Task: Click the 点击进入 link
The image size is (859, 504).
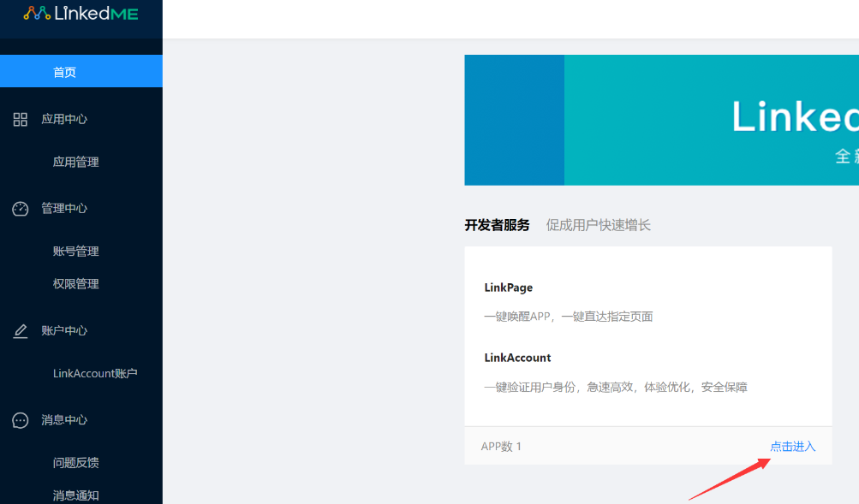Action: (x=793, y=447)
